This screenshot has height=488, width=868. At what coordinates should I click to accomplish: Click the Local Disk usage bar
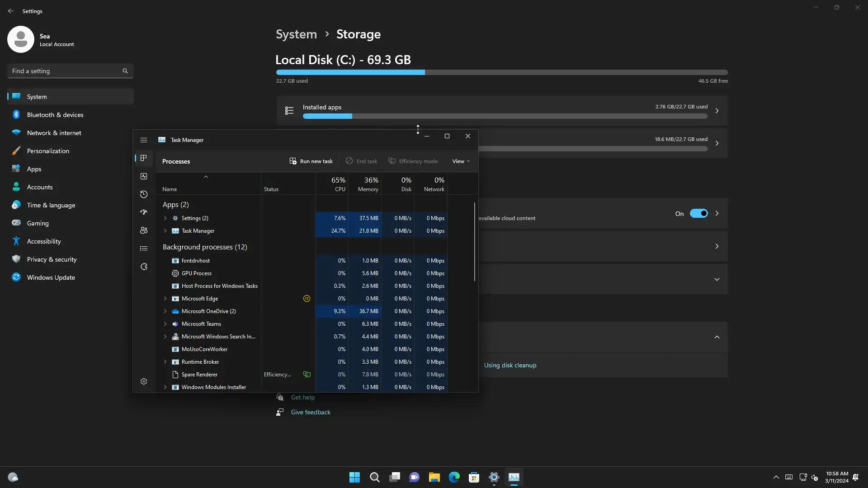pyautogui.click(x=502, y=72)
